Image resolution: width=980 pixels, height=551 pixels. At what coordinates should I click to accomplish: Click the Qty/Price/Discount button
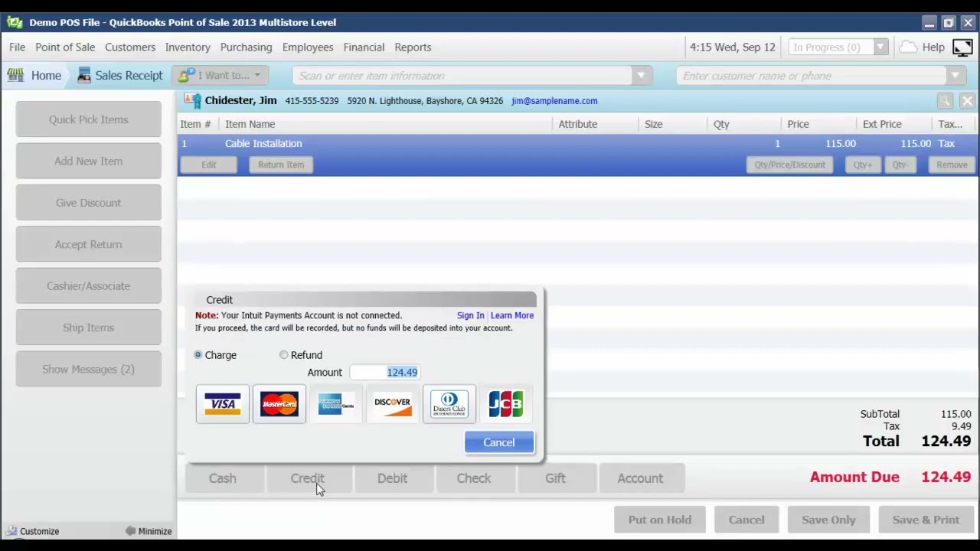click(790, 165)
